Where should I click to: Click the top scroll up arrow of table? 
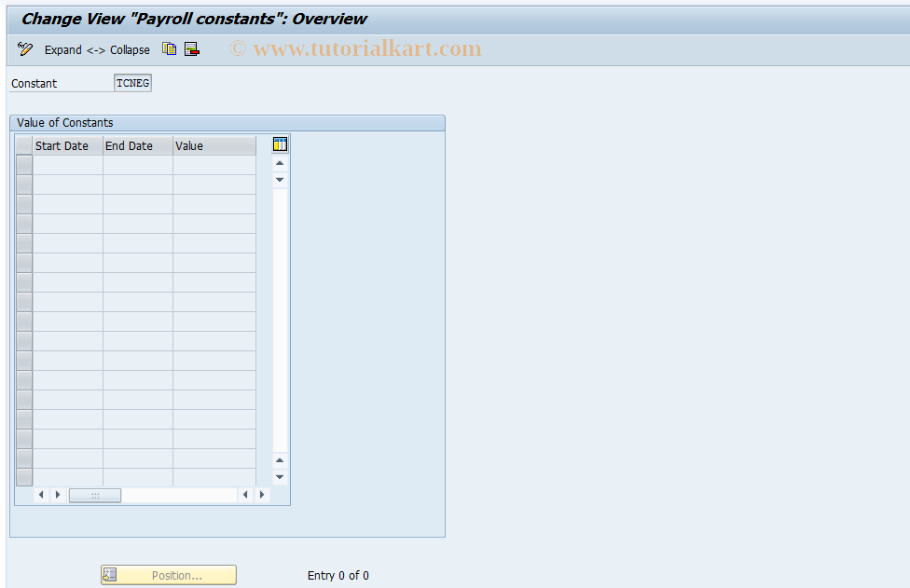[x=280, y=163]
